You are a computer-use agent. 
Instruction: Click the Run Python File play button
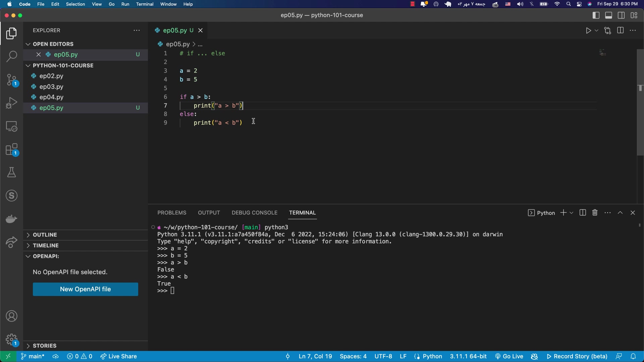click(x=588, y=31)
